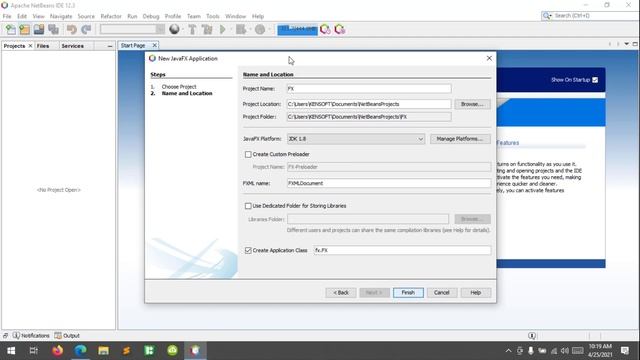Click the NetBeans taskbar icon

coord(195,351)
